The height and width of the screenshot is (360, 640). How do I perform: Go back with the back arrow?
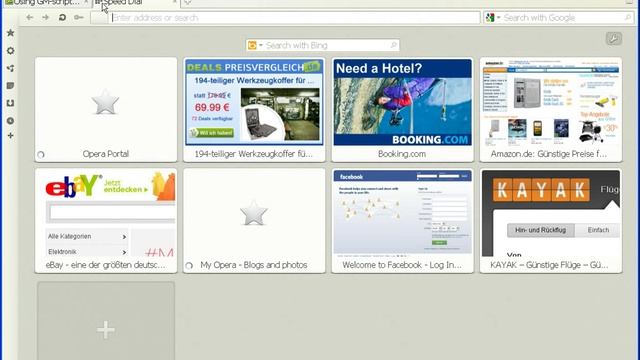29,18
